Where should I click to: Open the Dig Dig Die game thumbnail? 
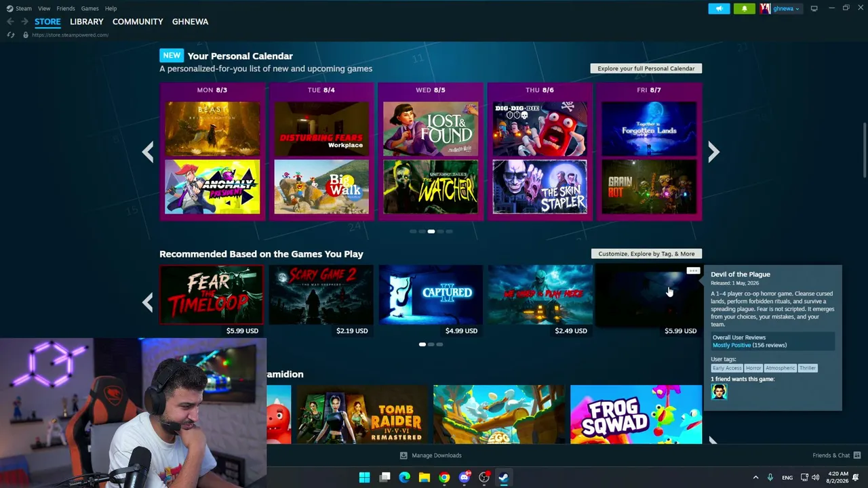540,129
